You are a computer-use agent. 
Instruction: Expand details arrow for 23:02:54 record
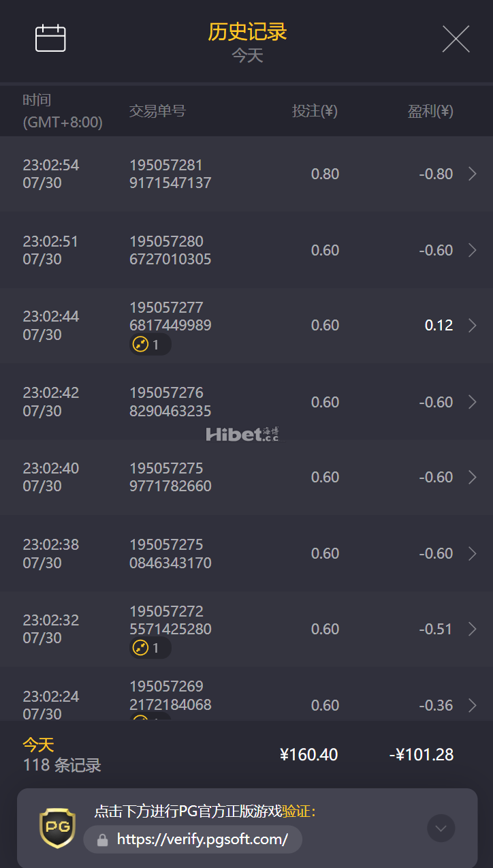pyautogui.click(x=473, y=174)
